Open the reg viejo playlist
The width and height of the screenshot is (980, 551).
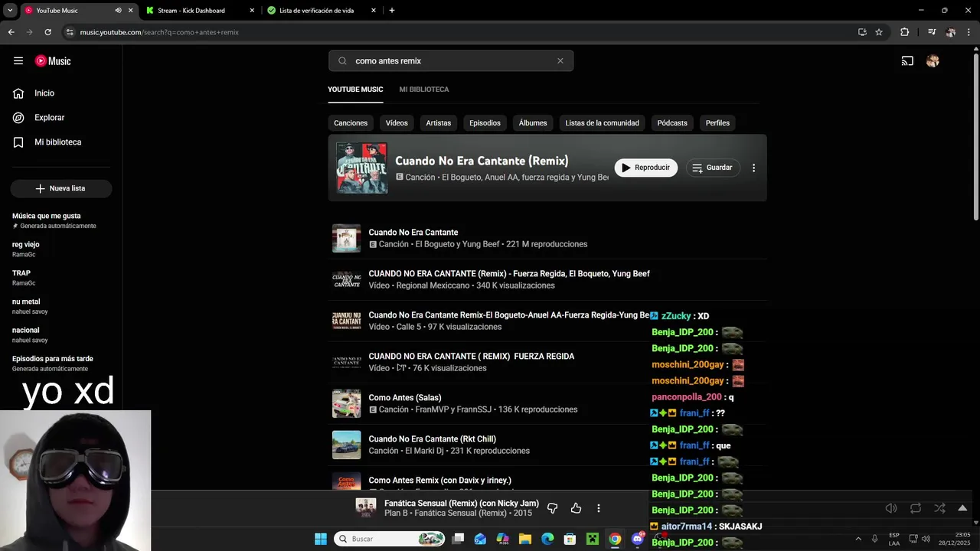[x=60, y=249]
